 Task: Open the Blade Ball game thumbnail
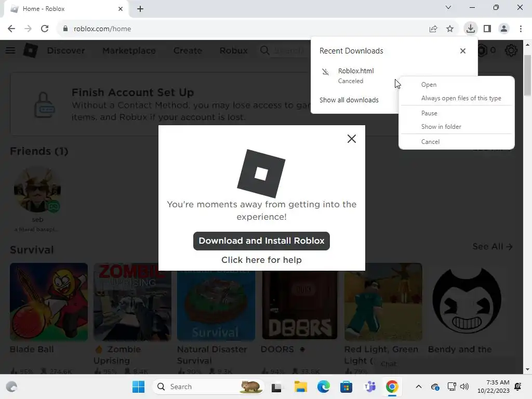point(49,302)
